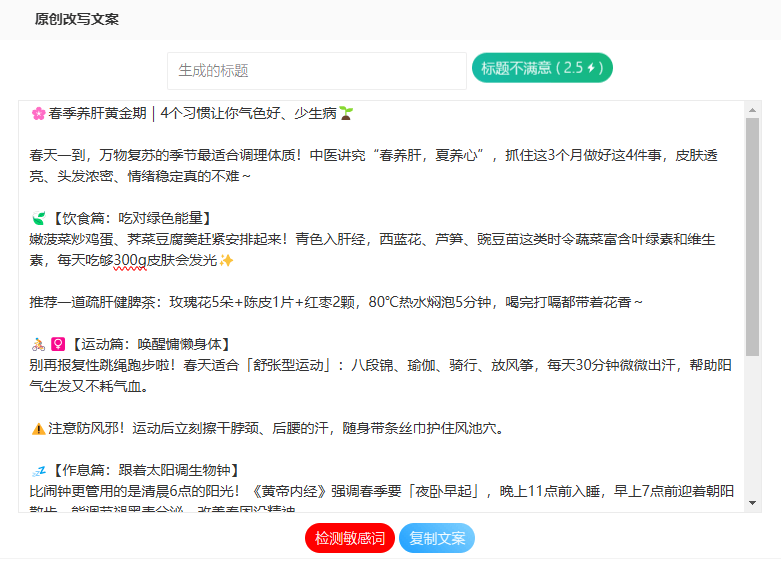Click the scrollbar down arrow
The width and height of the screenshot is (781, 567).
[x=752, y=505]
